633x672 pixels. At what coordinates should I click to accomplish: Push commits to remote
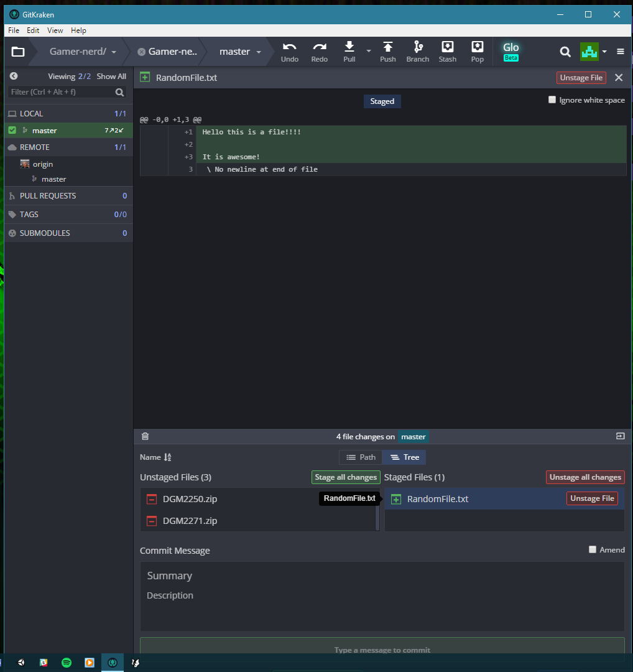click(387, 52)
